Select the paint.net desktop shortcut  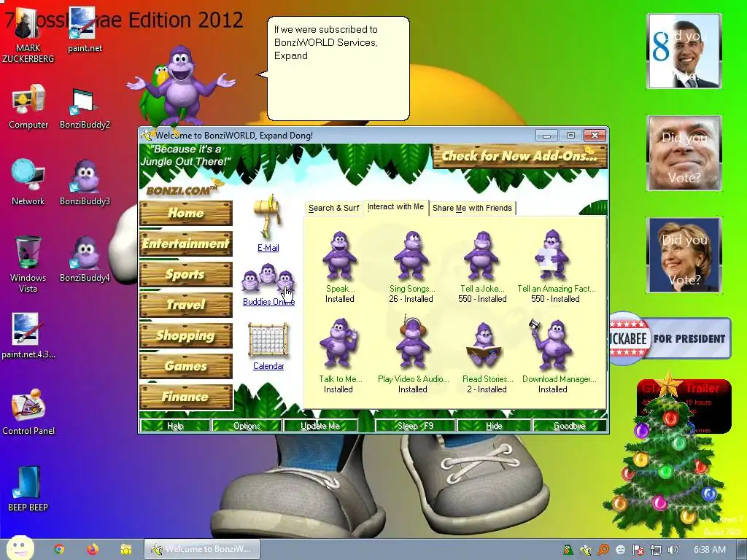[x=85, y=29]
